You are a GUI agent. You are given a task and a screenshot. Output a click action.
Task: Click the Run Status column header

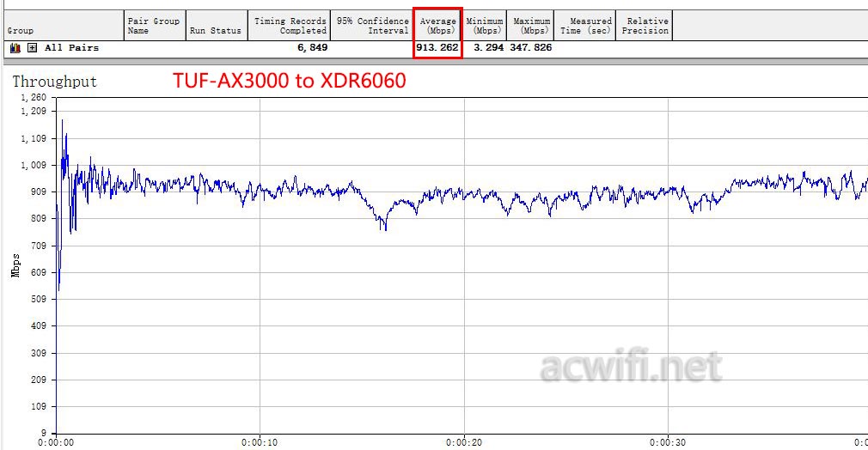pos(217,26)
